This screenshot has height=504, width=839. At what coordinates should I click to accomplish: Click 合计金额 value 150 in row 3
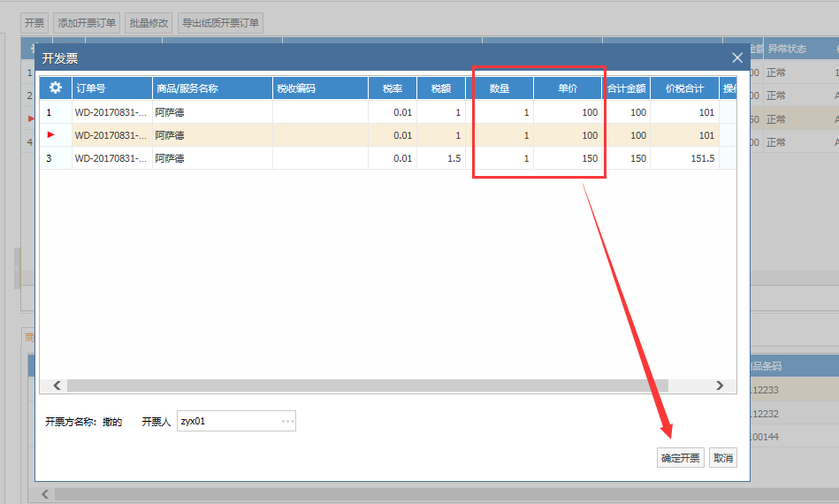click(637, 158)
